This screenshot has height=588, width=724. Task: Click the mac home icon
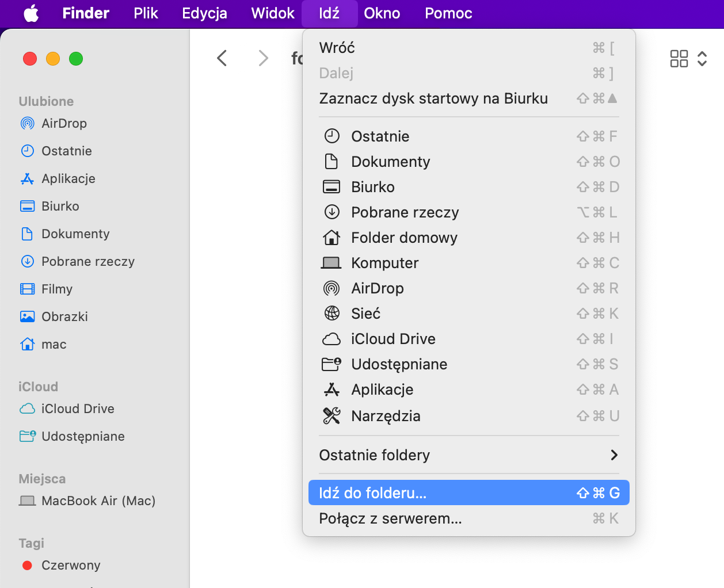coord(27,344)
